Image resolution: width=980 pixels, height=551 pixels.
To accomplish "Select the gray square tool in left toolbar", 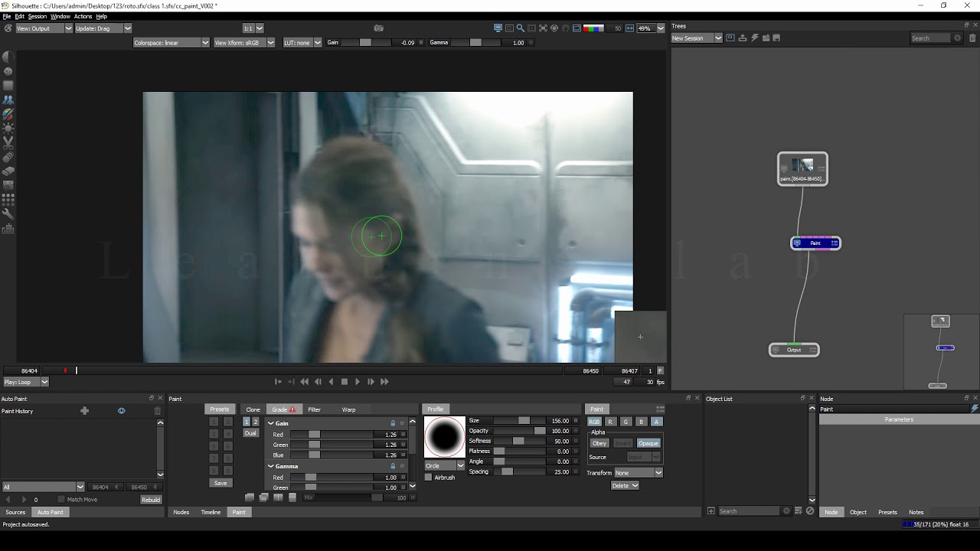I will pyautogui.click(x=8, y=85).
